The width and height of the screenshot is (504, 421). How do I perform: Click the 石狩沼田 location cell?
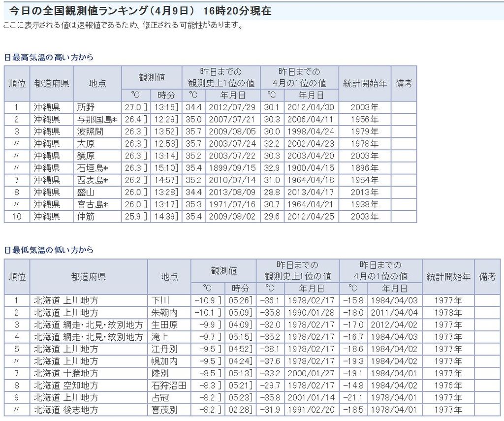click(168, 386)
